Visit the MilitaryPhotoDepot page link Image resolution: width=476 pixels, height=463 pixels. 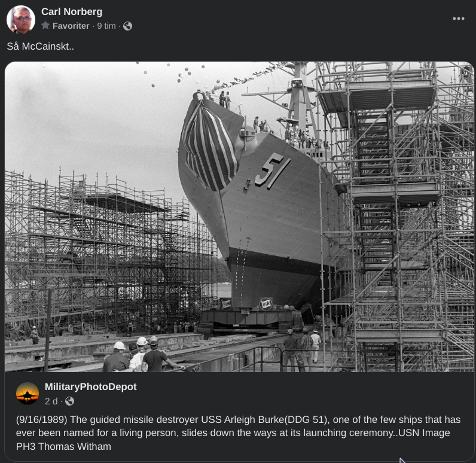tap(90, 386)
